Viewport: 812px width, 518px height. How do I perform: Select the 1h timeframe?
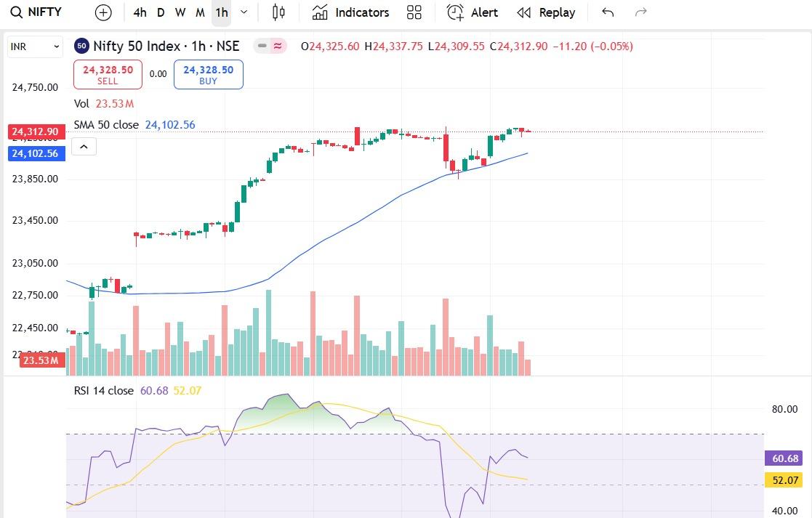222,12
